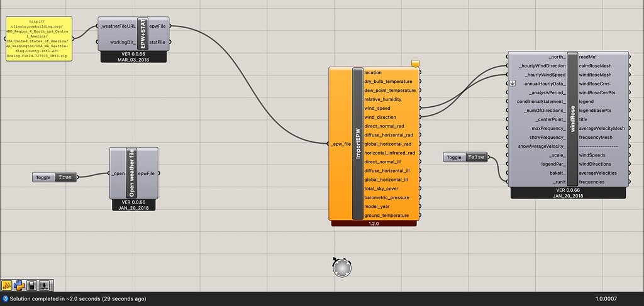
Task: Click the windRoseMesh output label
Action: pos(594,75)
